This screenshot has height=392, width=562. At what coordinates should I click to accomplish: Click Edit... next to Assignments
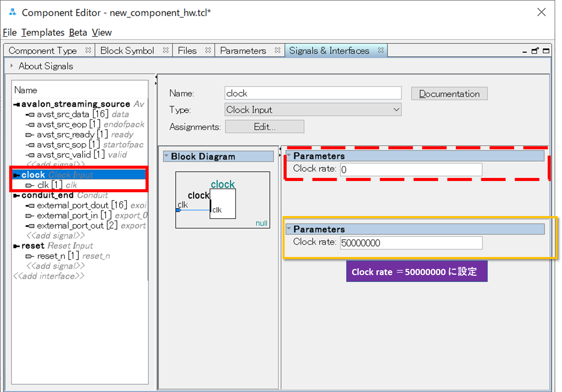[264, 126]
